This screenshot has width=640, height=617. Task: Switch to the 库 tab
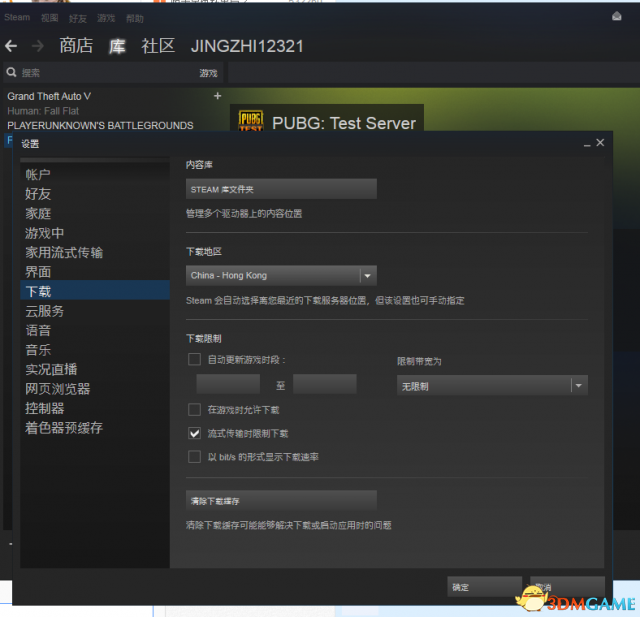[117, 46]
